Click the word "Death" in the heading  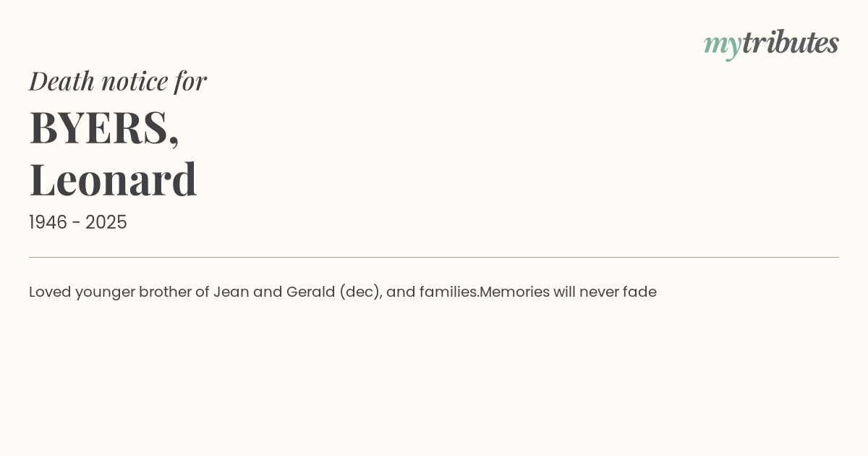[62, 80]
